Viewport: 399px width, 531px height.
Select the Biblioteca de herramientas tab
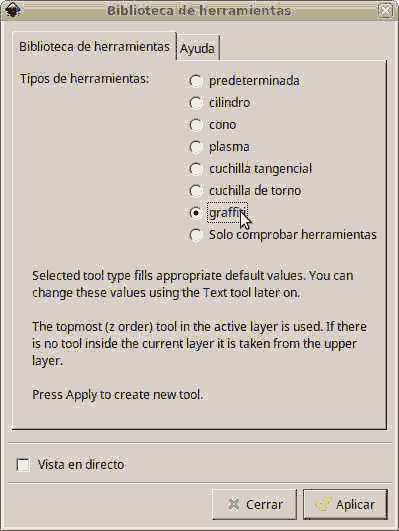pos(94,46)
